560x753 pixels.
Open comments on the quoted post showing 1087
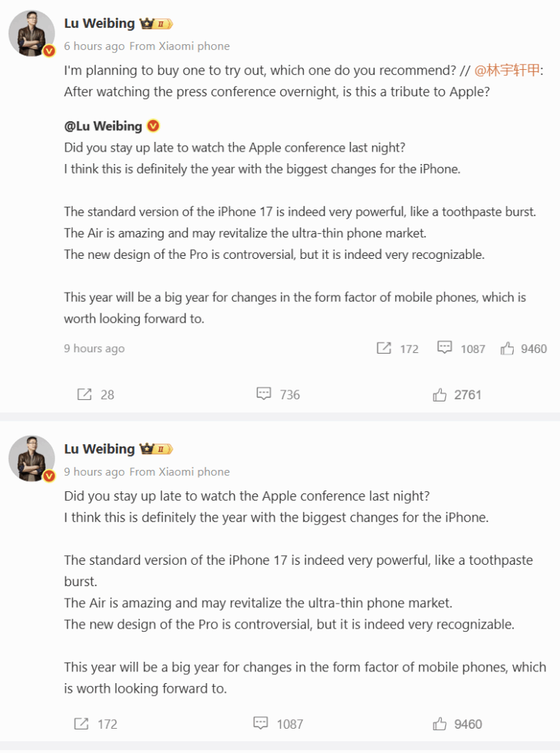coord(446,349)
